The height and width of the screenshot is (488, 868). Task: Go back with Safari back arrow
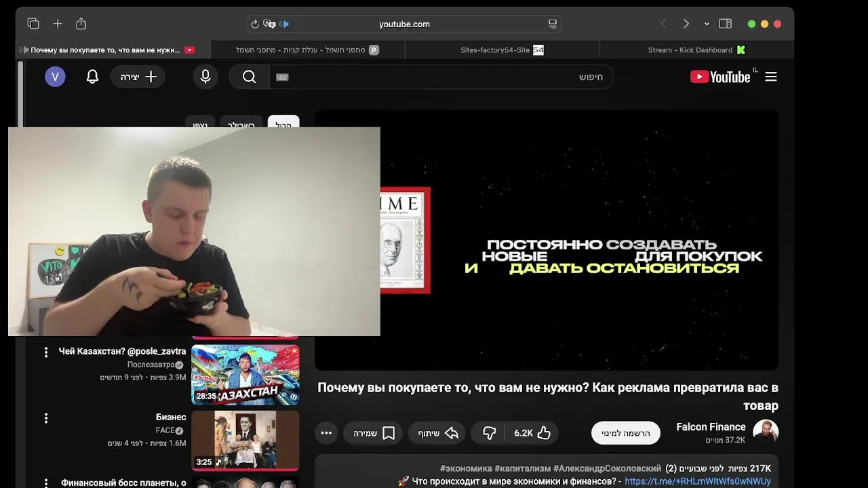pyautogui.click(x=664, y=24)
